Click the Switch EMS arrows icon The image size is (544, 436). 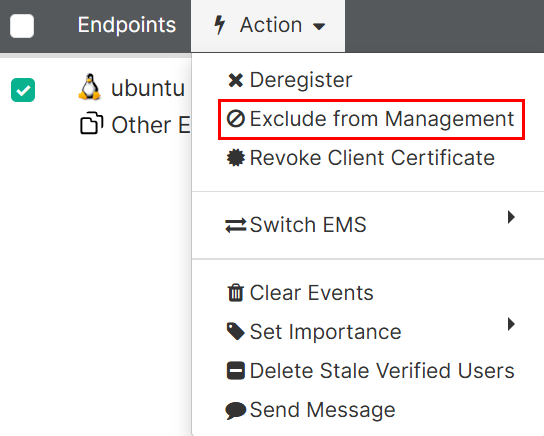(236, 225)
